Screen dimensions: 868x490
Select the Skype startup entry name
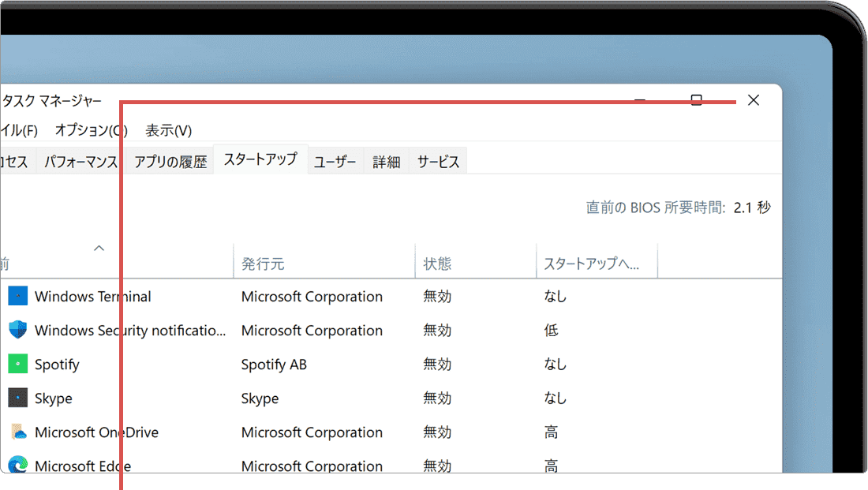click(x=53, y=398)
